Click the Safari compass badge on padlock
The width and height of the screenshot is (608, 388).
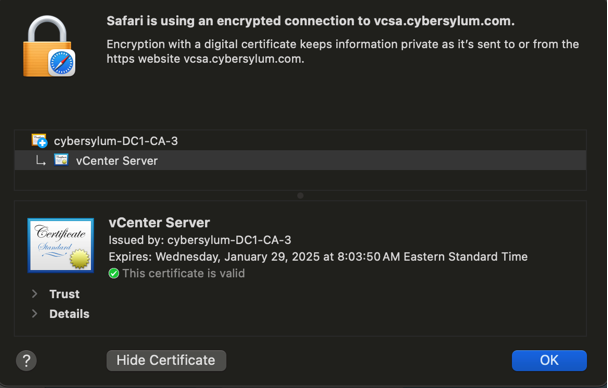(62, 63)
